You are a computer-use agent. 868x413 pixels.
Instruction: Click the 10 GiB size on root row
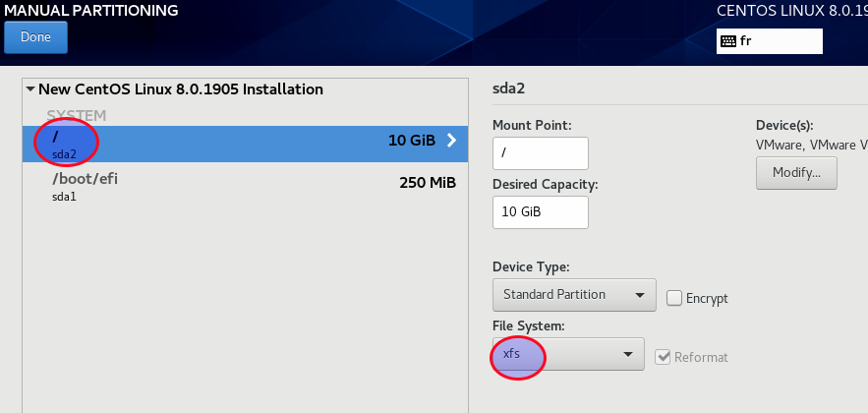412,141
